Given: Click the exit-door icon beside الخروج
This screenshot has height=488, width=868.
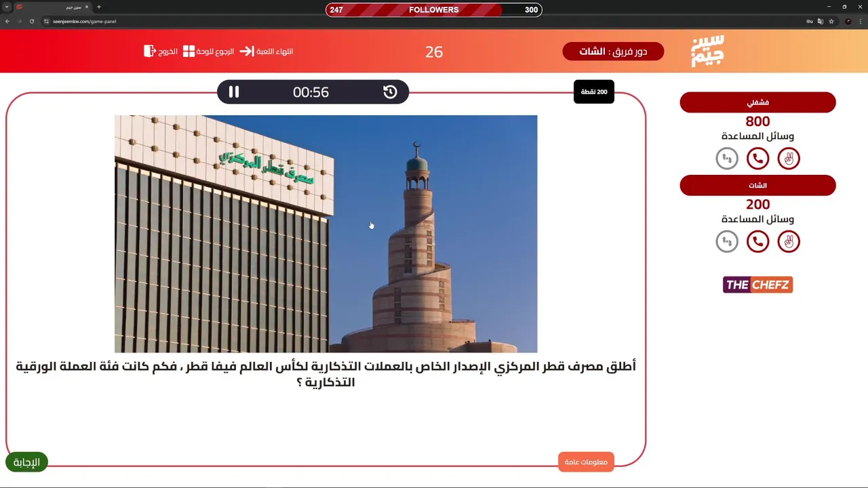Looking at the screenshot, I should point(150,52).
